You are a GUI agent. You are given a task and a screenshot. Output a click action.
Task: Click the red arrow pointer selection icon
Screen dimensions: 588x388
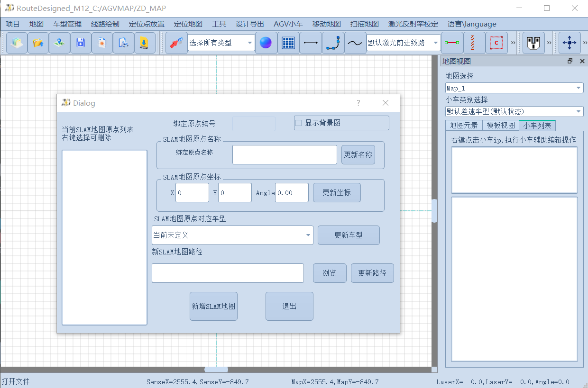coord(176,42)
